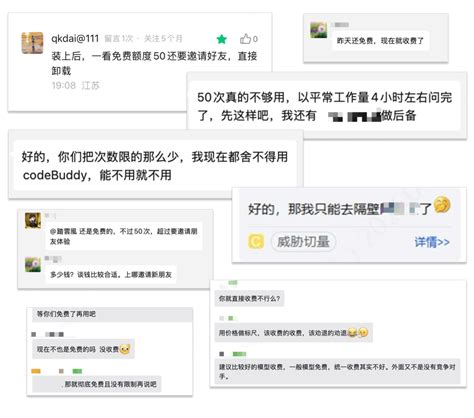Click the codeBuddy 能不用就不用 message bubble

point(155,166)
